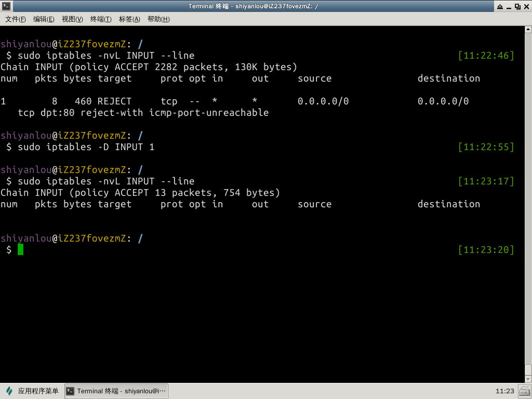Open the 应用程序菜单 applications menu

point(32,391)
